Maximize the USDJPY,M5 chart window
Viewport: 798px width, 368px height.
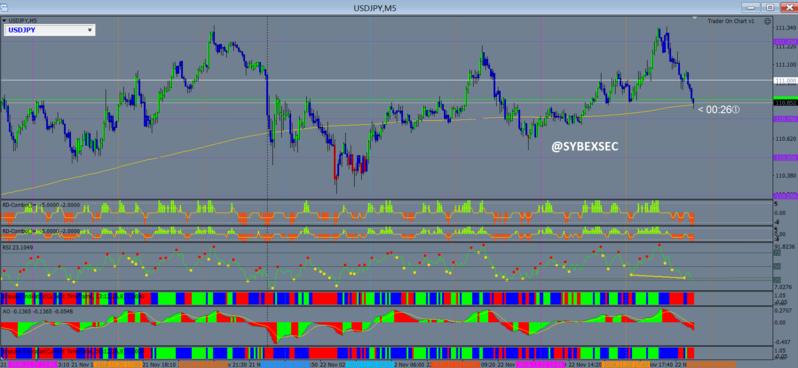tap(770, 7)
